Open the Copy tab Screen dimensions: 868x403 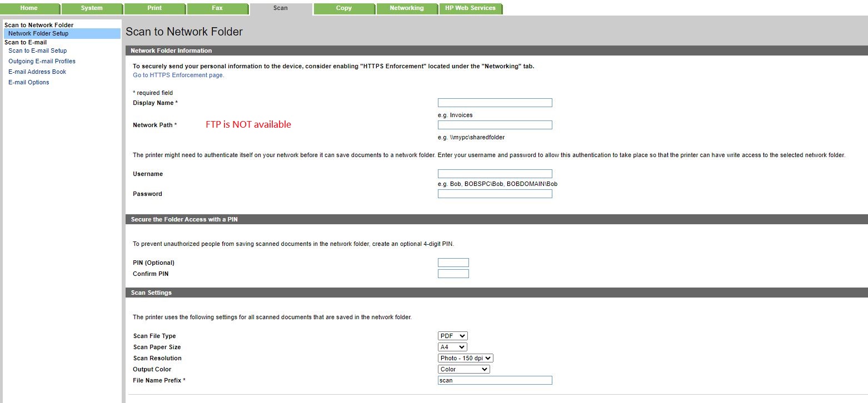(344, 8)
